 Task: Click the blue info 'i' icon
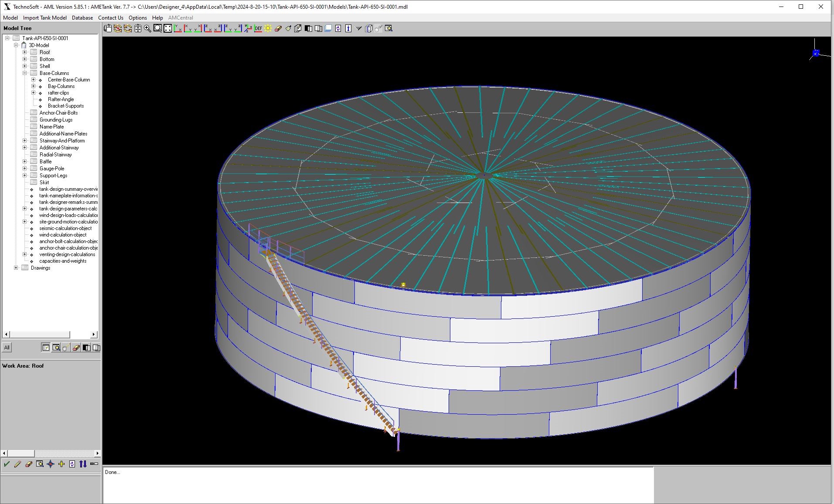click(348, 28)
